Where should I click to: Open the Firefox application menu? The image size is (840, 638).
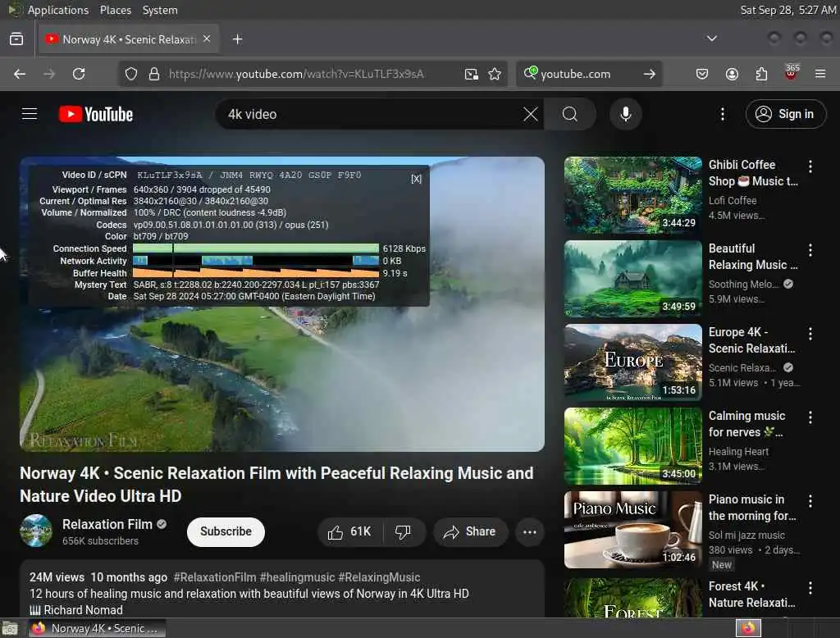pyautogui.click(x=820, y=74)
